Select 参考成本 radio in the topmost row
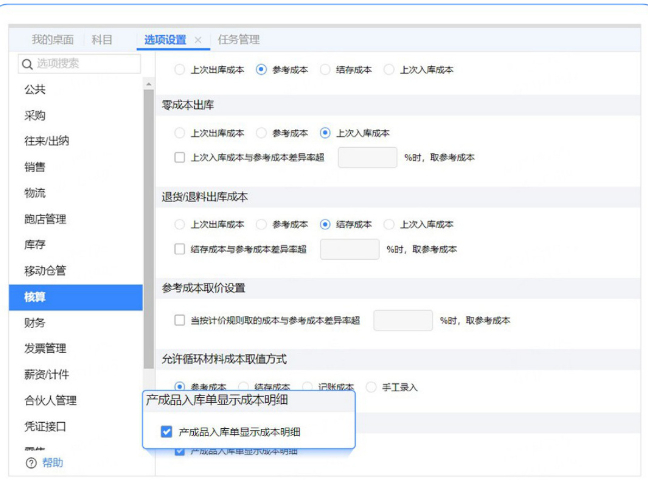The image size is (648, 480). [x=261, y=69]
